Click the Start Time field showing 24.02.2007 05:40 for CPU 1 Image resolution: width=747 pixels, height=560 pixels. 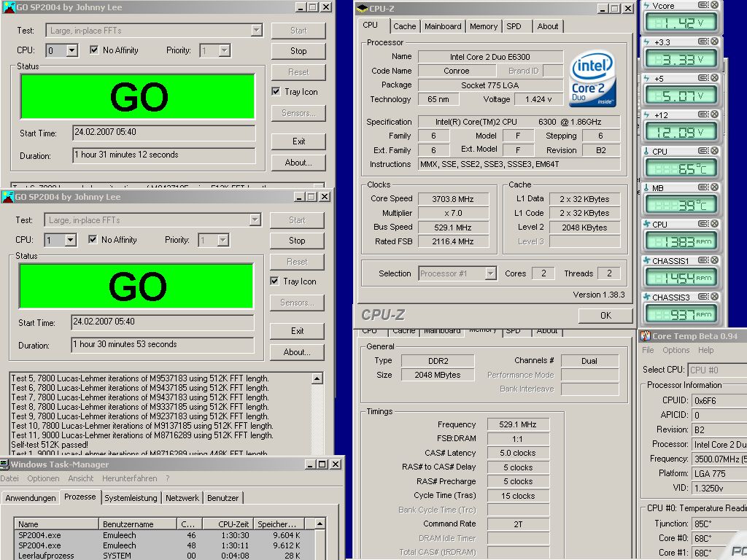163,322
